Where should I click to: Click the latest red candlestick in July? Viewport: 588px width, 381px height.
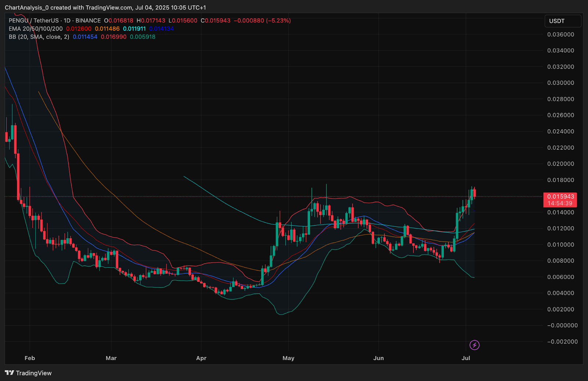click(x=474, y=193)
